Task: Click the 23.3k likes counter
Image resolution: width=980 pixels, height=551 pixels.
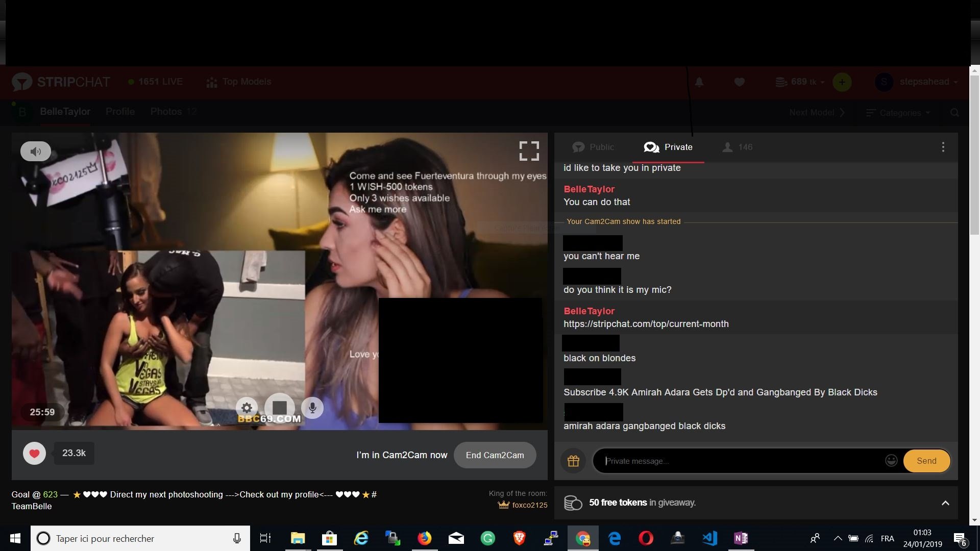Action: 74,453
